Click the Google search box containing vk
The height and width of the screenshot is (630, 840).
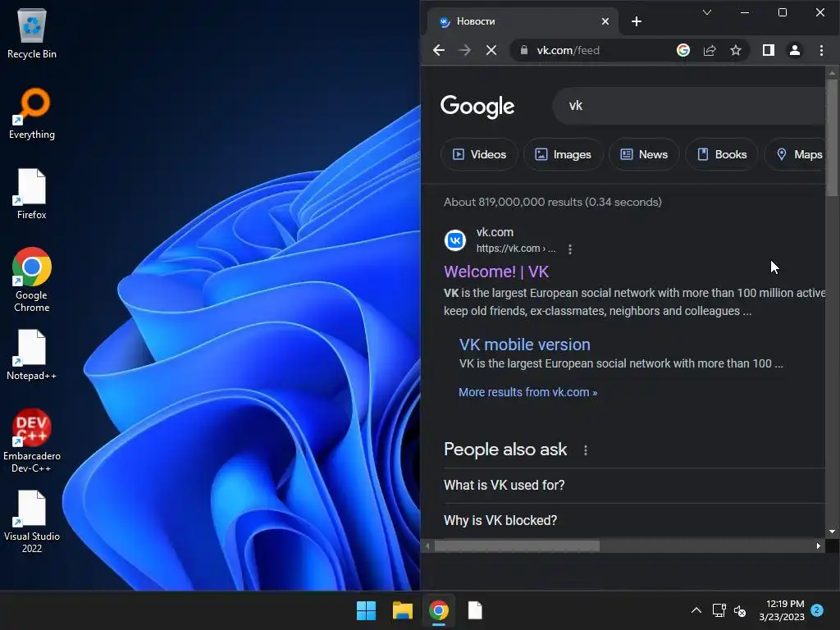coord(689,106)
